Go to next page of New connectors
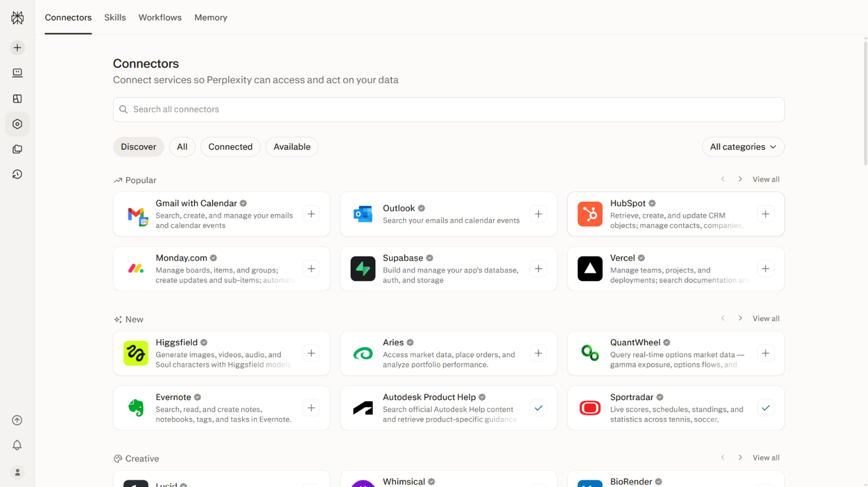Screen dimensions: 868x487 [740, 318]
